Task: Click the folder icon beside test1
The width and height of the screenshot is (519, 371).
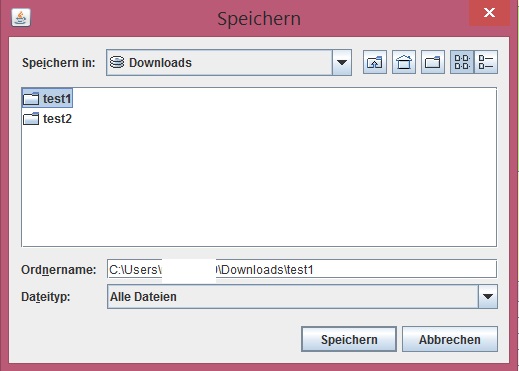Action: (x=31, y=98)
